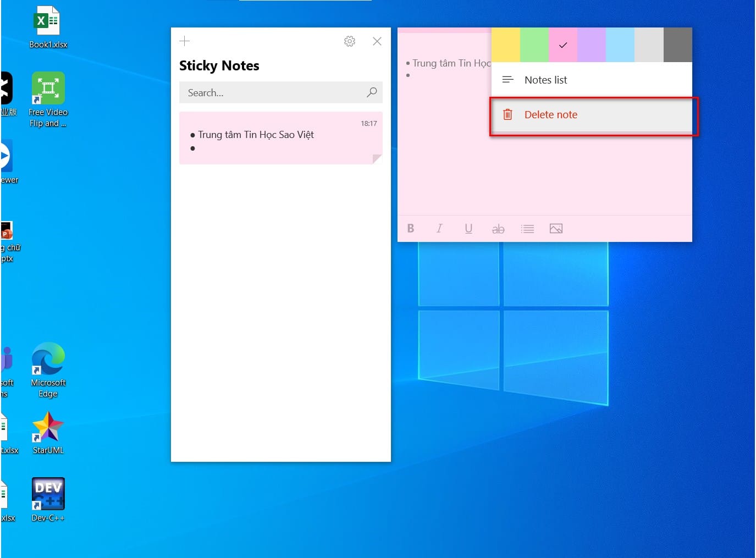
Task: Toggle underline formatting in note
Action: pos(468,229)
